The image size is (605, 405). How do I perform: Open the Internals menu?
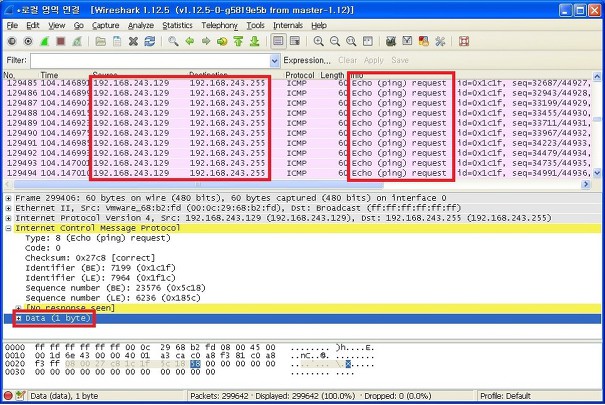click(288, 25)
